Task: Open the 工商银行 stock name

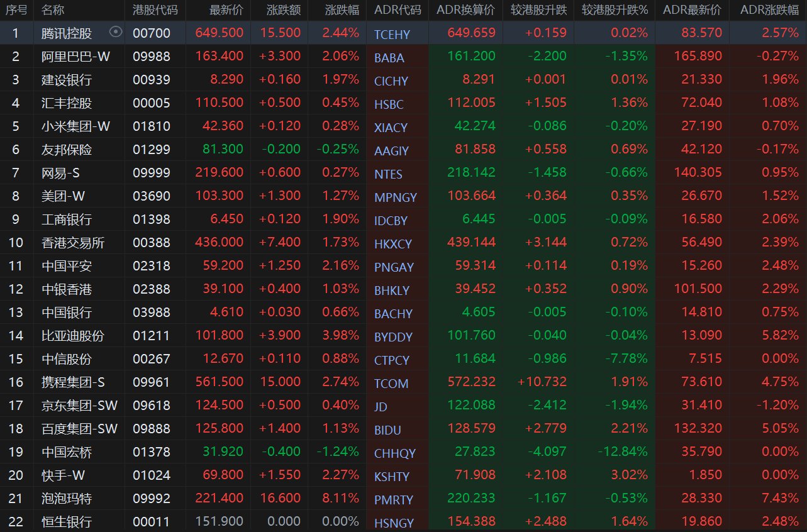Action: [x=67, y=219]
